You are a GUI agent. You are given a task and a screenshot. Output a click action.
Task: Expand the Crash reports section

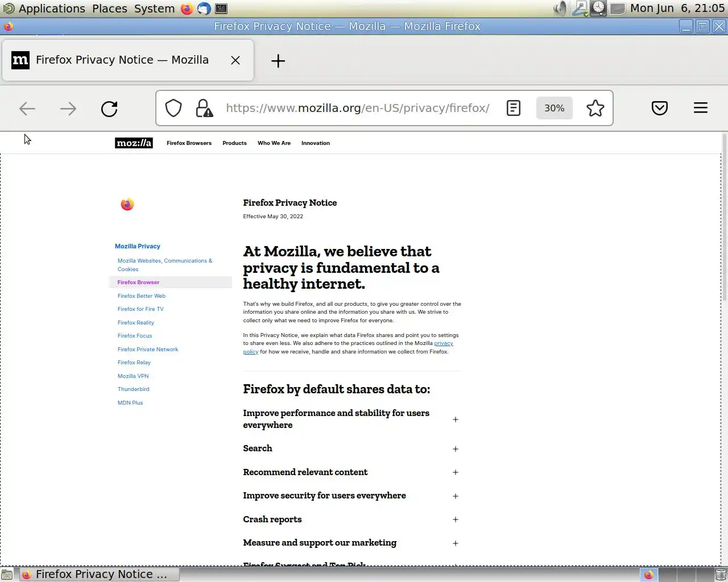click(351, 519)
